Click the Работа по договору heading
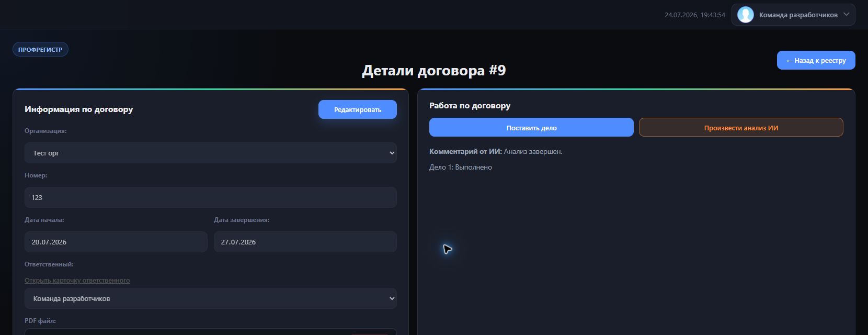 [x=470, y=105]
